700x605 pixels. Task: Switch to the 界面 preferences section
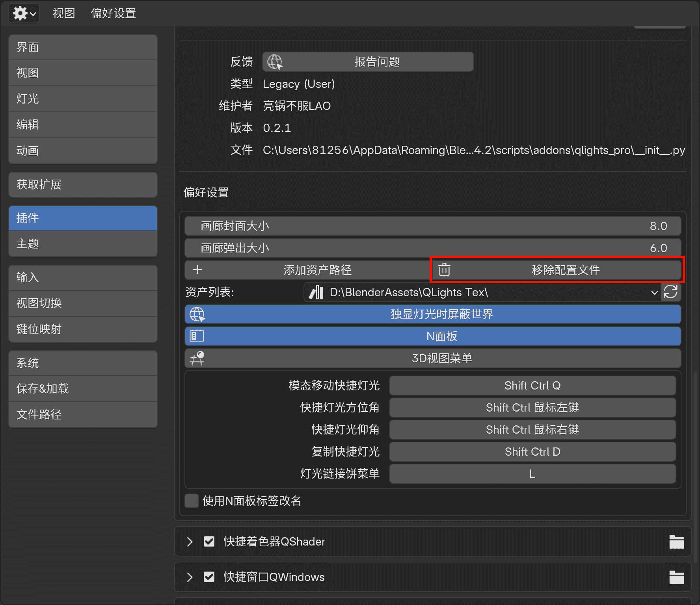coord(83,47)
